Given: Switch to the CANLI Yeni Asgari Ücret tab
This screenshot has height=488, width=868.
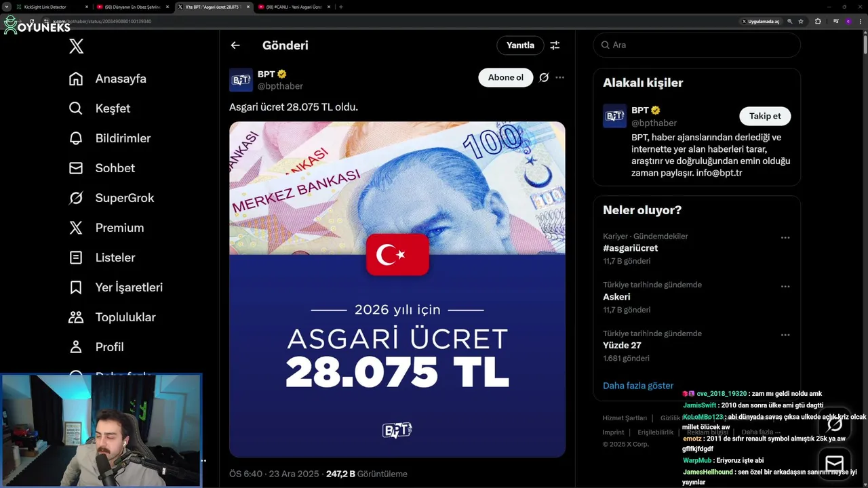Looking at the screenshot, I should (294, 7).
